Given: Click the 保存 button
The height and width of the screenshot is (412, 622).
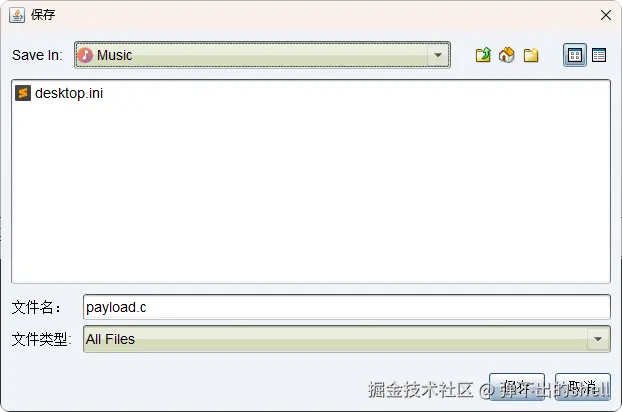Looking at the screenshot, I should point(517,387).
